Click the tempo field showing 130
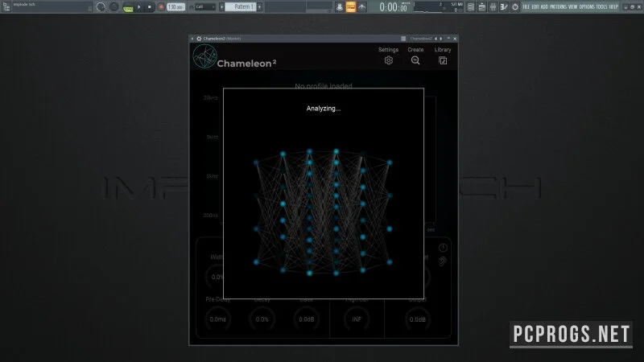Viewport: 644px width, 362px height. point(175,7)
